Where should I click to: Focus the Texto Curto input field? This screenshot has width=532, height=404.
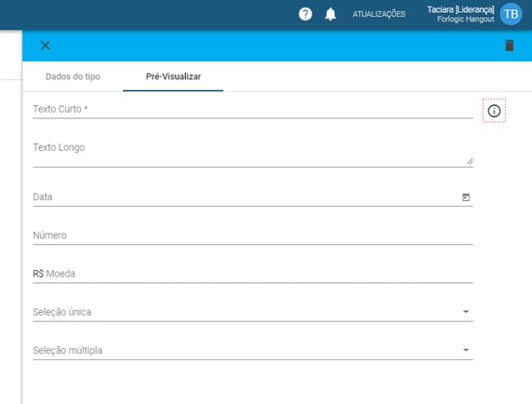pos(253,109)
